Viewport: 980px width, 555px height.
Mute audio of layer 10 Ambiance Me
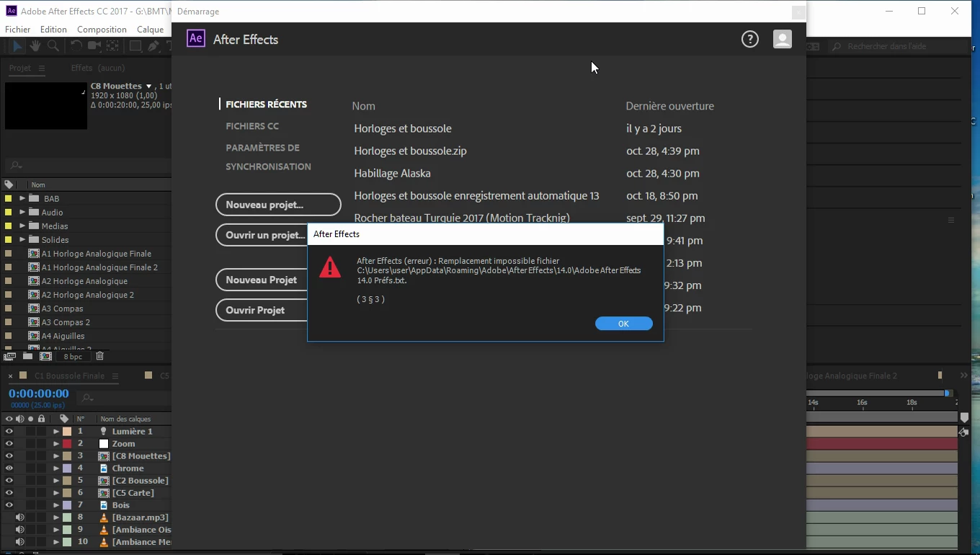[20, 542]
